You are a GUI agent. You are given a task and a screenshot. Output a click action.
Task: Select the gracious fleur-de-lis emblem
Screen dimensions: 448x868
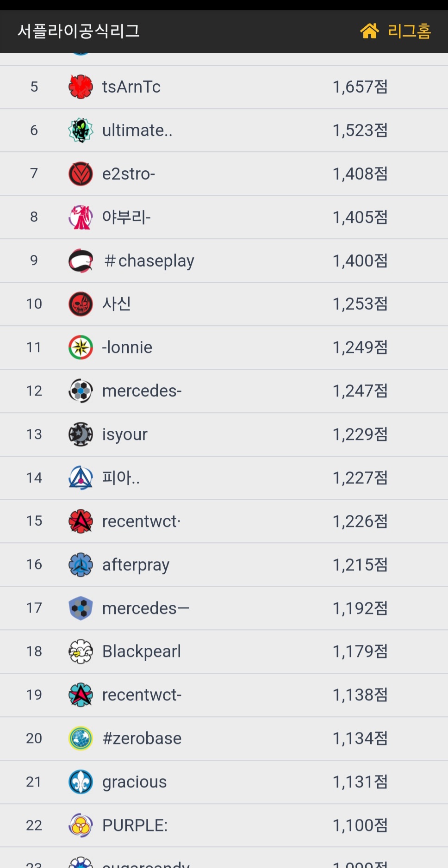pos(81,782)
